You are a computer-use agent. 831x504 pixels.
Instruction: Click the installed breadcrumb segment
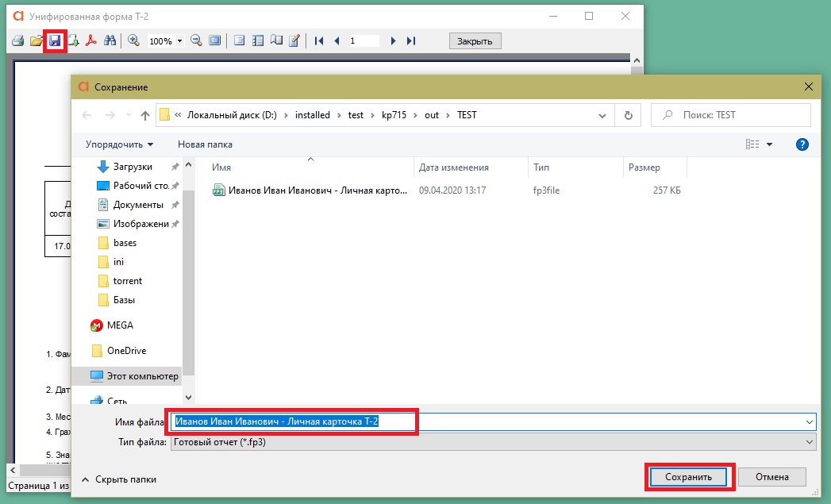312,115
